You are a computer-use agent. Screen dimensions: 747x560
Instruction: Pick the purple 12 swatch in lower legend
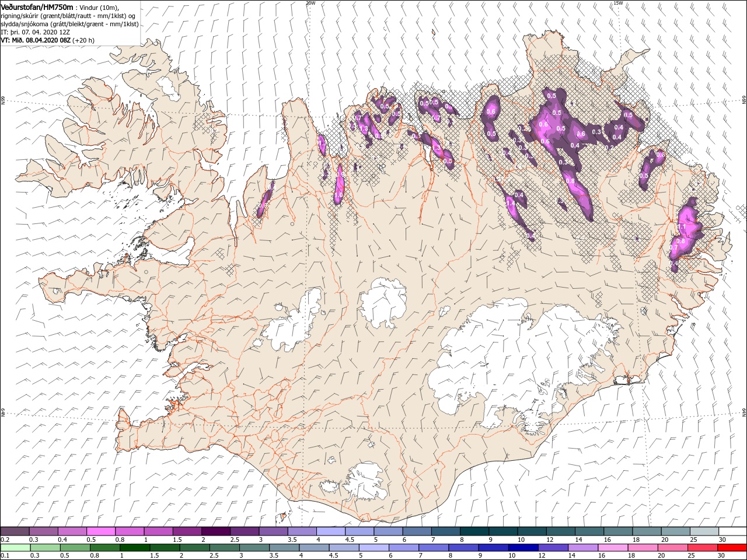tap(553, 548)
